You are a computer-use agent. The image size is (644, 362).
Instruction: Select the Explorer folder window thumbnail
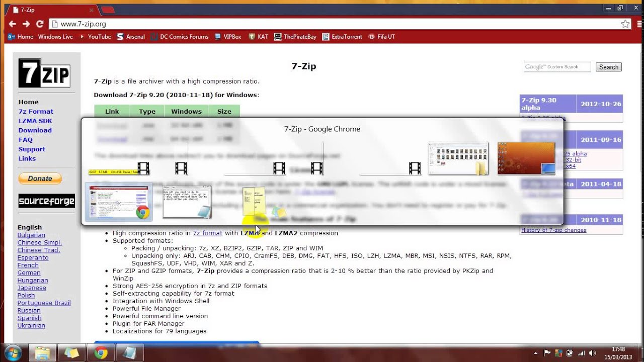(x=458, y=158)
